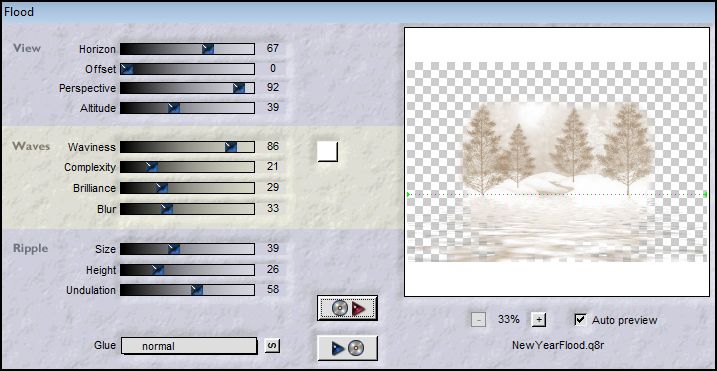Click the Undulation slider handle
Screen dimensions: 717x371
[197, 290]
